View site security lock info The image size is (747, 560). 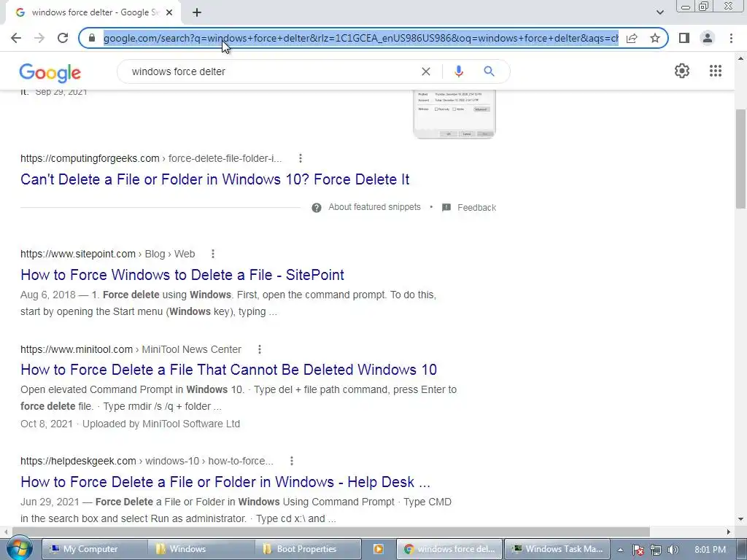tap(92, 38)
